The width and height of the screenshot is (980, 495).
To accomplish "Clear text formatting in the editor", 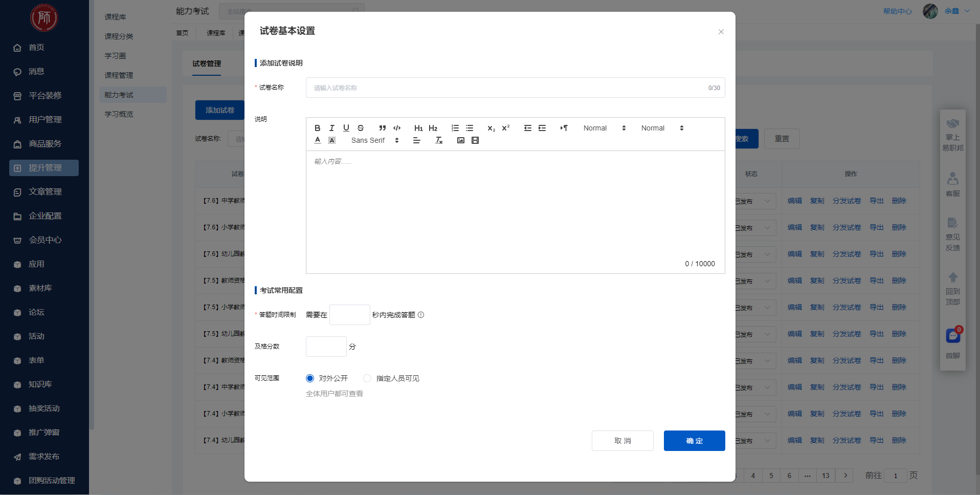I will [439, 140].
